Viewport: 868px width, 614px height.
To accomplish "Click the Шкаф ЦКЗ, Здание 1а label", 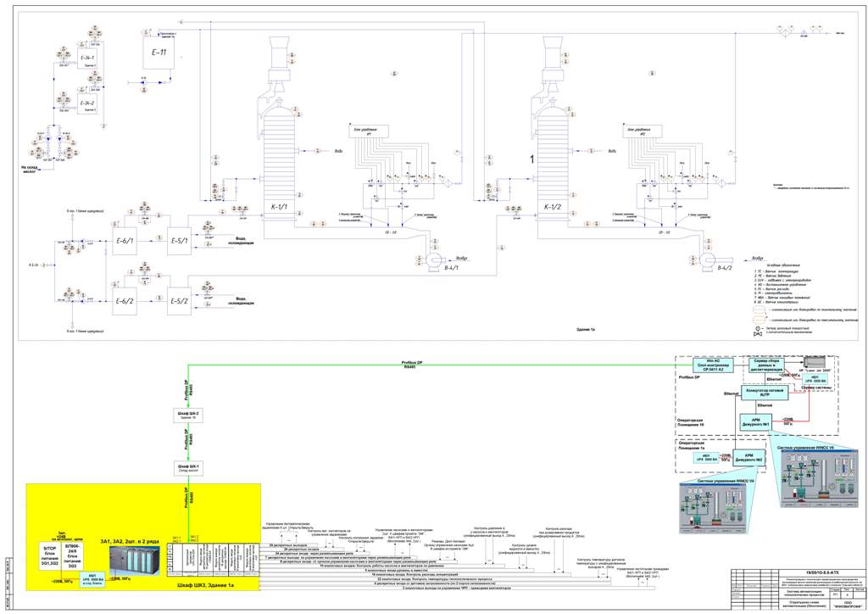I will pos(204,585).
